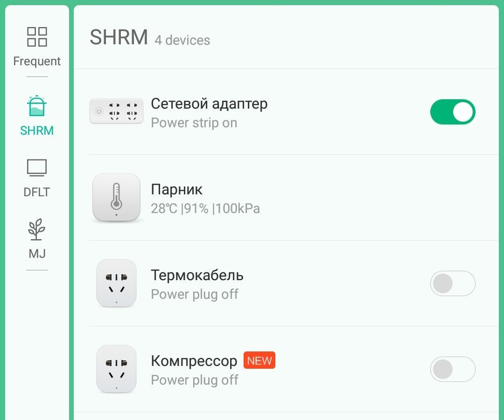The image size is (504, 420).
Task: Tap the SHRM 4 devices header
Action: tap(150, 38)
